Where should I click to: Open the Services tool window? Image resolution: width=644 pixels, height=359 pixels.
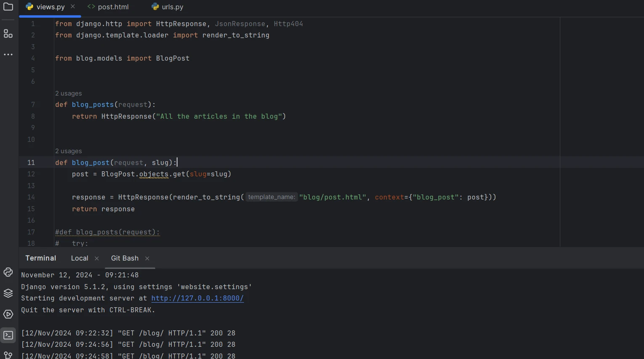[x=8, y=314]
